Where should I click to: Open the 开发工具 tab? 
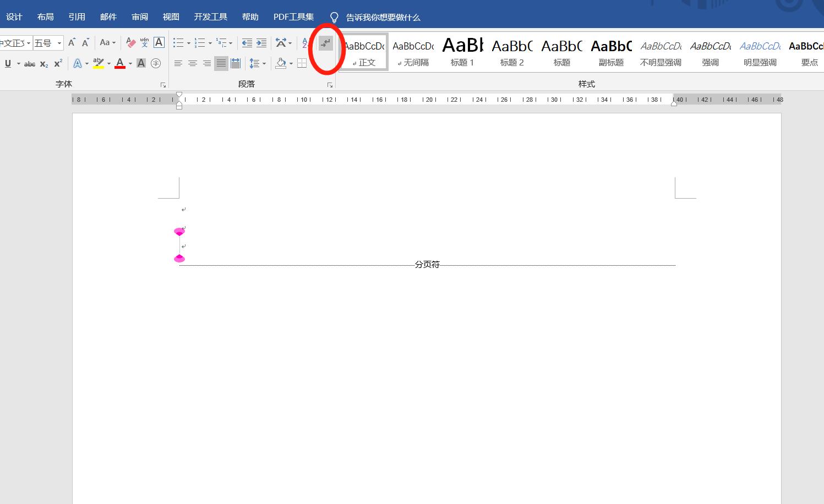coord(210,17)
